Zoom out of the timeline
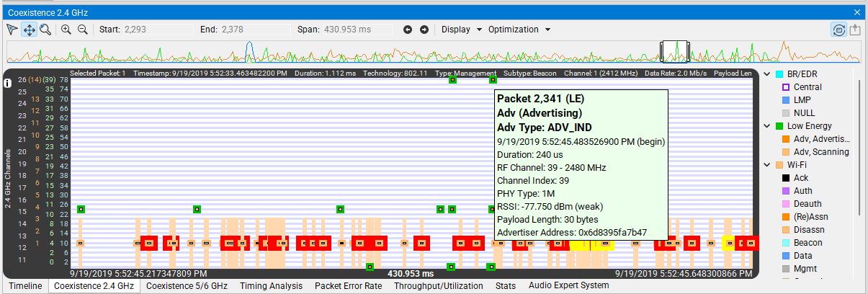 click(82, 30)
